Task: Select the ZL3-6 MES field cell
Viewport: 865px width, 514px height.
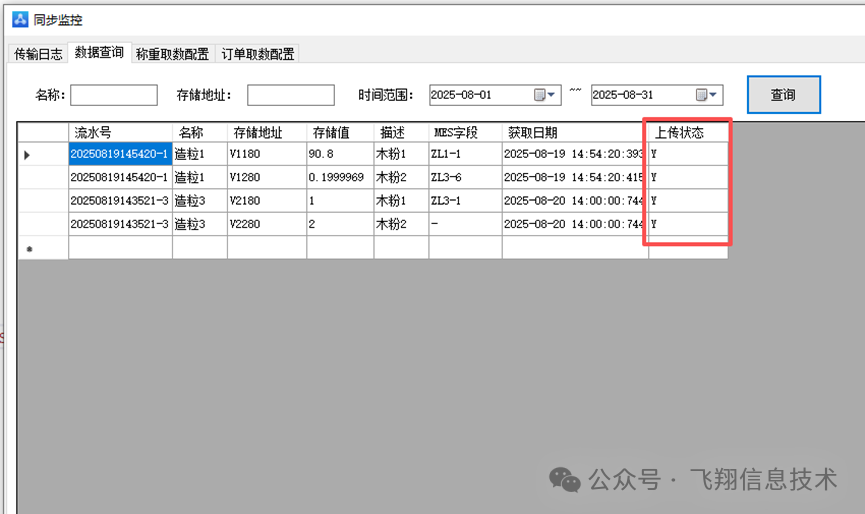Action: [466, 177]
